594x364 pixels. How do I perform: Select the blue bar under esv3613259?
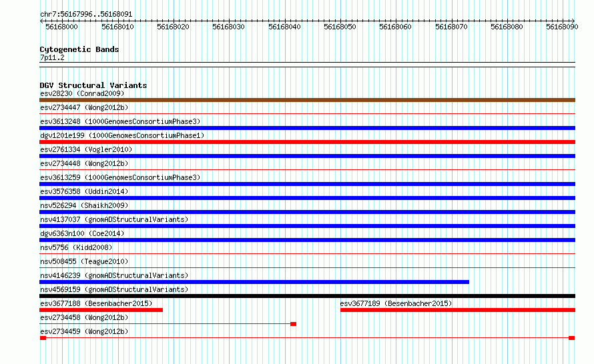coord(307,184)
